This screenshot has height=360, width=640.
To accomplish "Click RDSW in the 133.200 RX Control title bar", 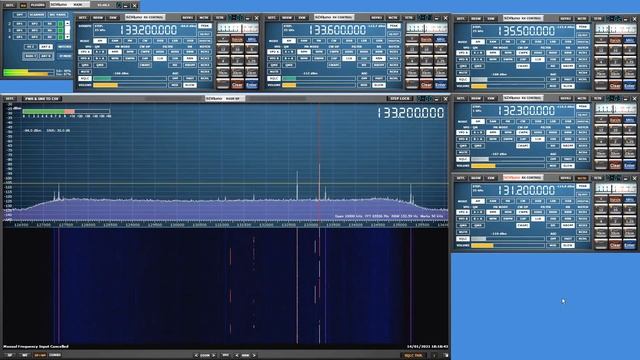I will [98, 18].
